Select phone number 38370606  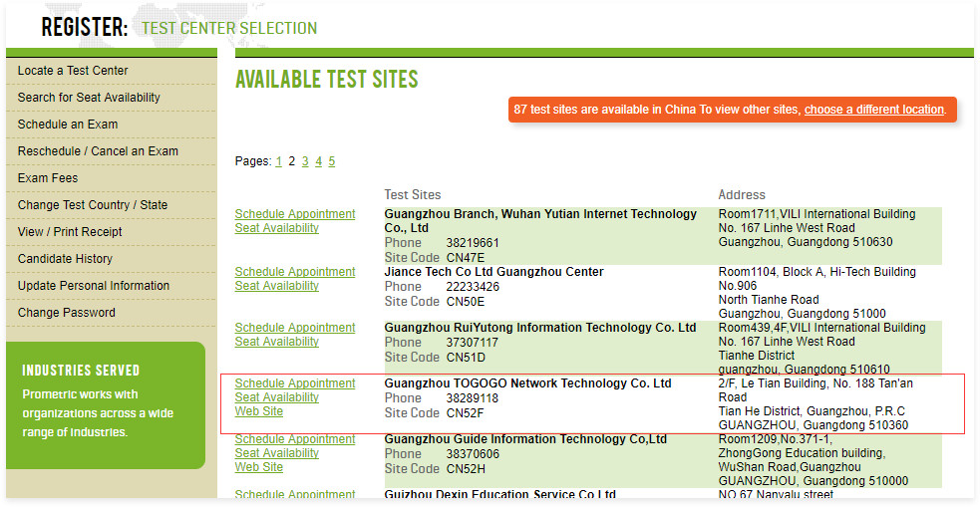(473, 454)
